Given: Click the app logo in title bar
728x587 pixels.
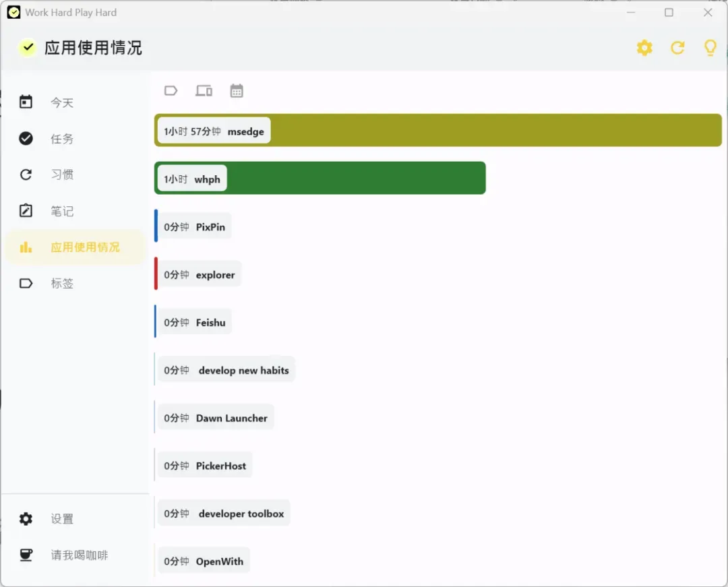Looking at the screenshot, I should pyautogui.click(x=14, y=13).
